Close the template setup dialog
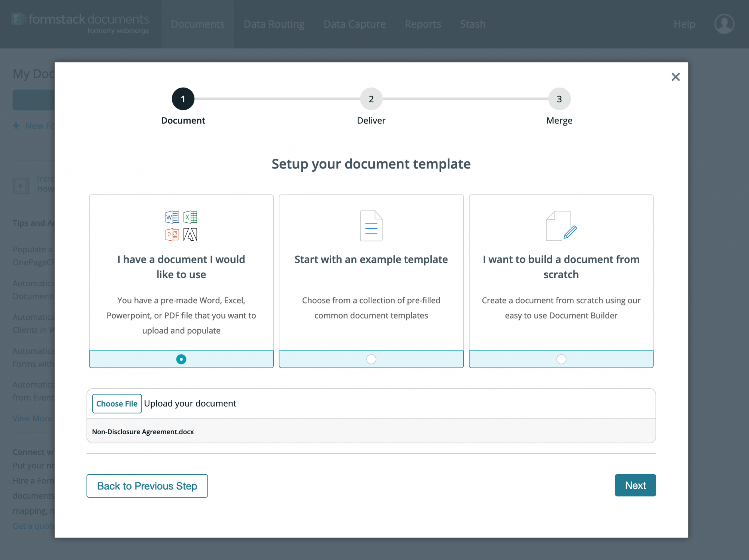749x560 pixels. [676, 77]
